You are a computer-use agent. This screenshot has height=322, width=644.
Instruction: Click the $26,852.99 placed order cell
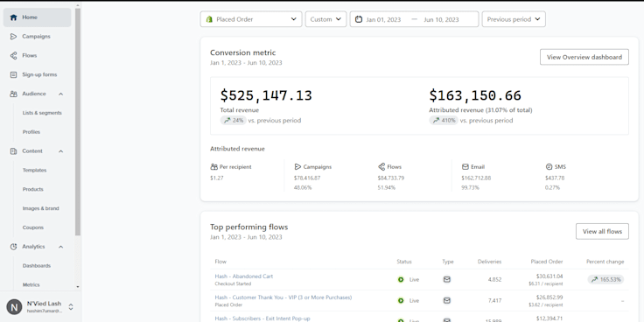(549, 297)
